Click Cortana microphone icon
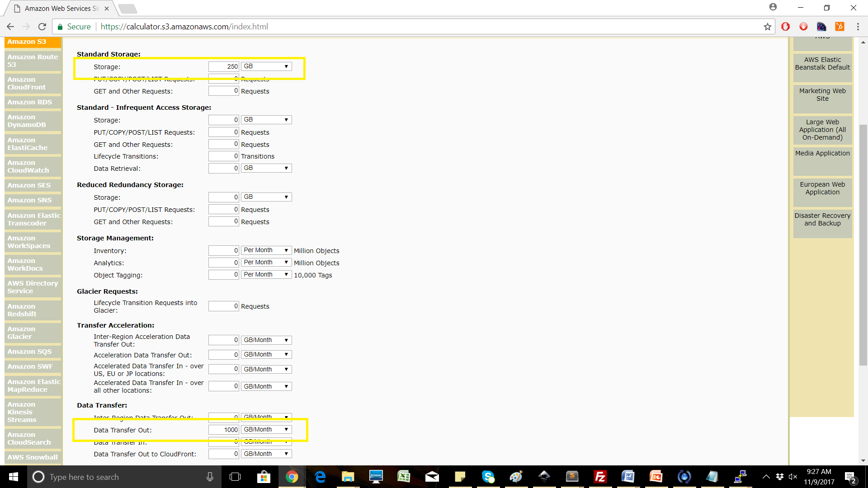Viewport: 868px width, 488px height. click(x=210, y=477)
